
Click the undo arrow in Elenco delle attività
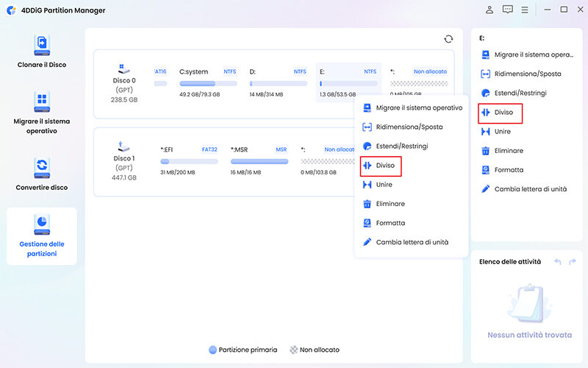click(x=558, y=261)
